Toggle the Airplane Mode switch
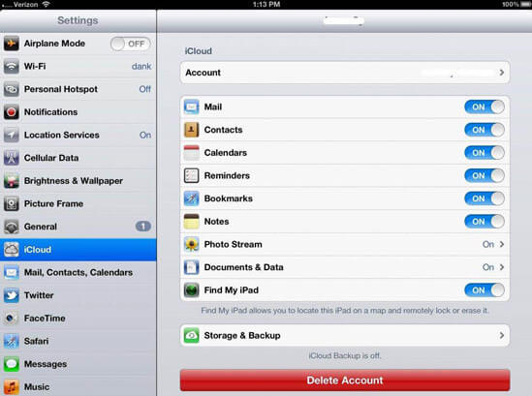This screenshot has width=532, height=396. (x=130, y=44)
